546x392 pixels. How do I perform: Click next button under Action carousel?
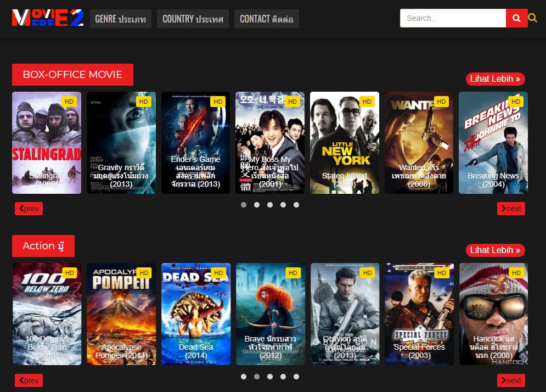pyautogui.click(x=511, y=380)
